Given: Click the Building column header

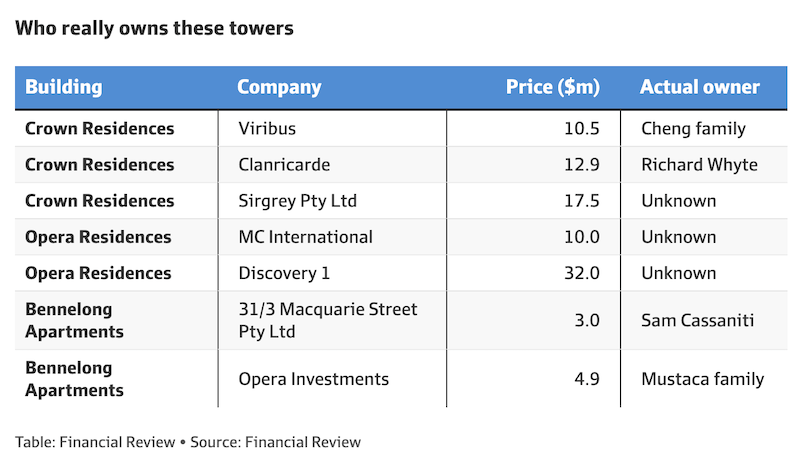Looking at the screenshot, I should pos(64,87).
